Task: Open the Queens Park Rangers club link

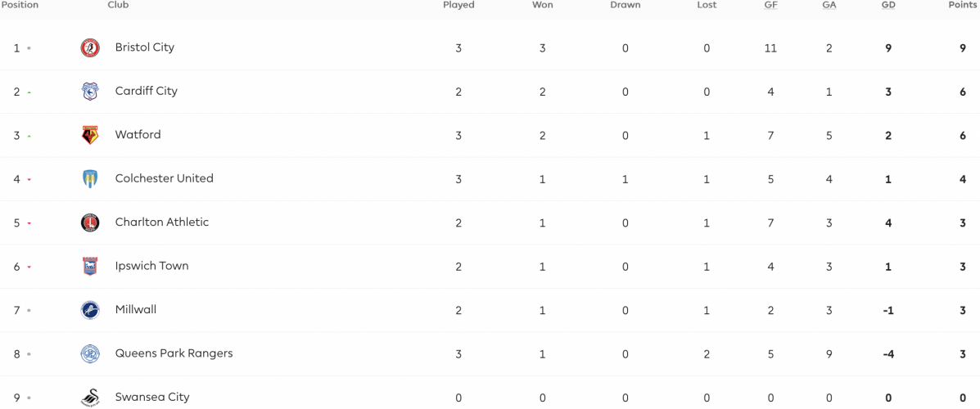Action: click(174, 353)
